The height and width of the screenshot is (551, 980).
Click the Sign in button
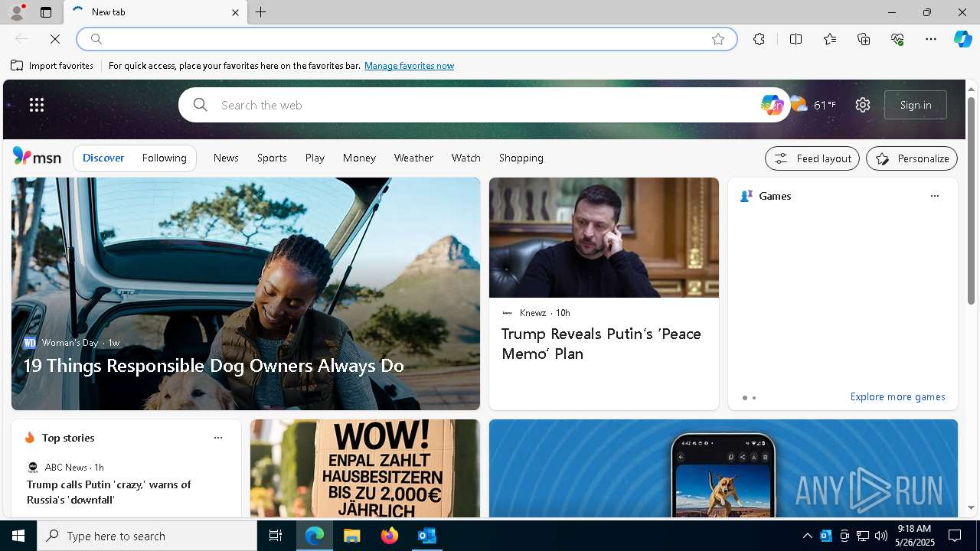(916, 105)
